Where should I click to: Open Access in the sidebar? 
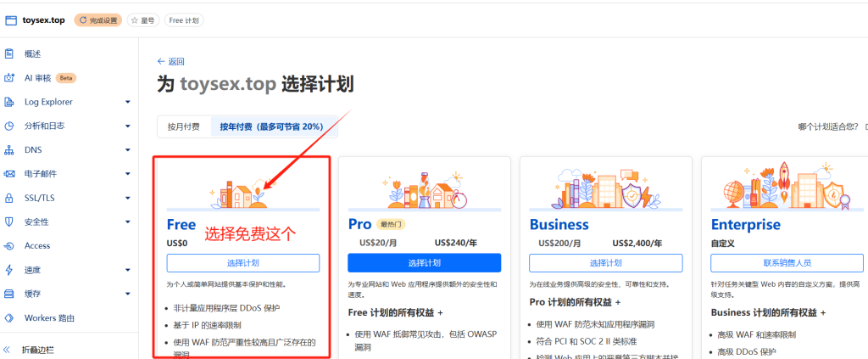pyautogui.click(x=37, y=246)
